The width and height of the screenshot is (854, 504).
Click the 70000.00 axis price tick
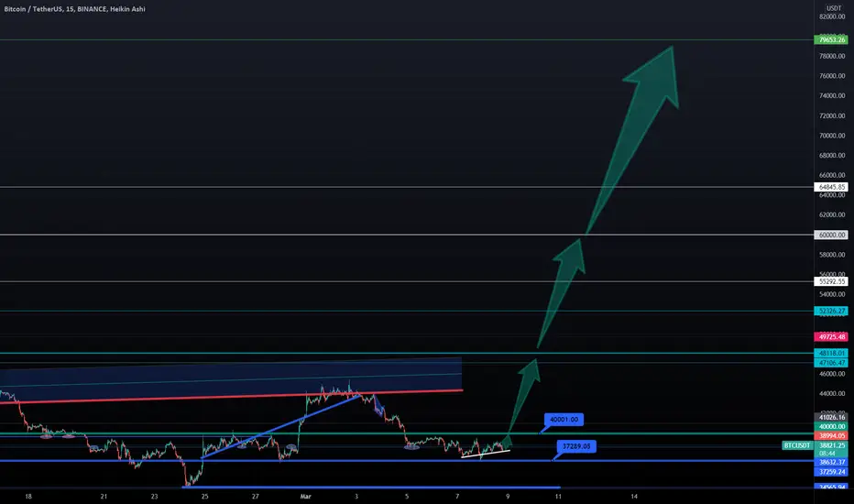tap(832, 136)
